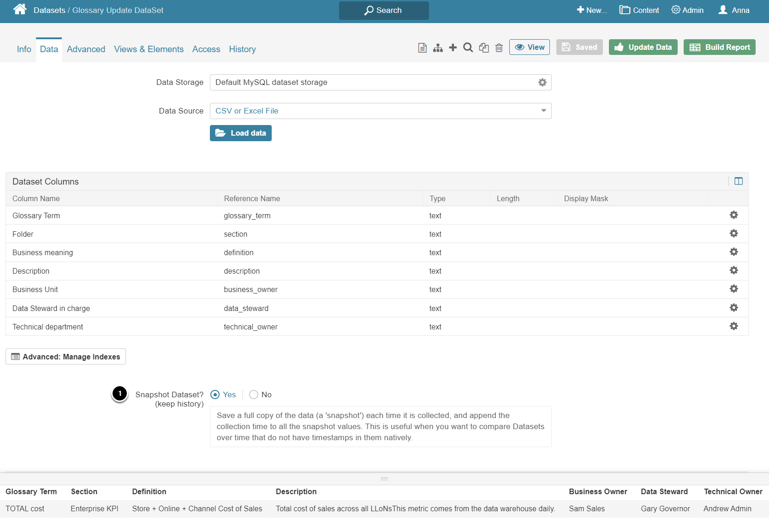Open the column chooser on Dataset Columns
Image resolution: width=769 pixels, height=532 pixels.
(738, 181)
